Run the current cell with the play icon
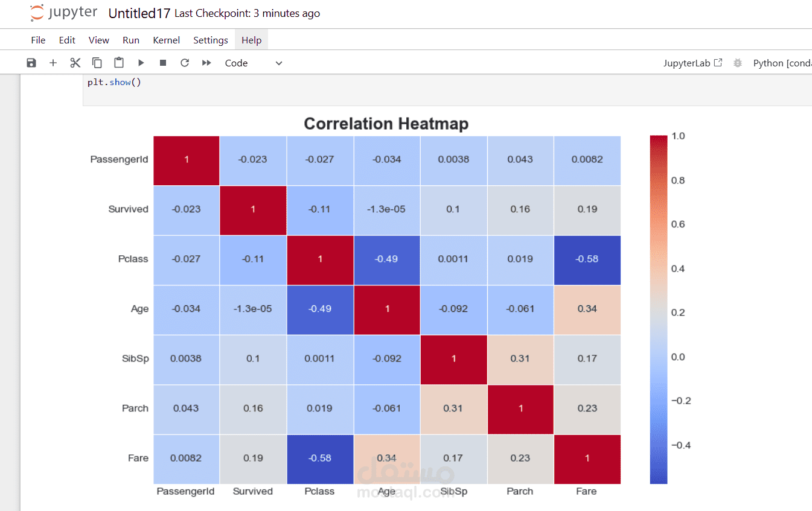Screen dimensions: 812x511 point(141,63)
